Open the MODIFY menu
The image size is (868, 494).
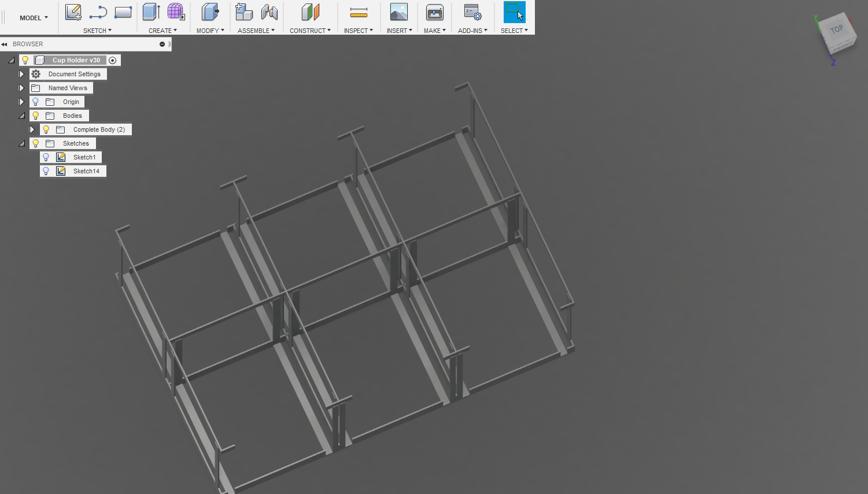click(x=210, y=31)
